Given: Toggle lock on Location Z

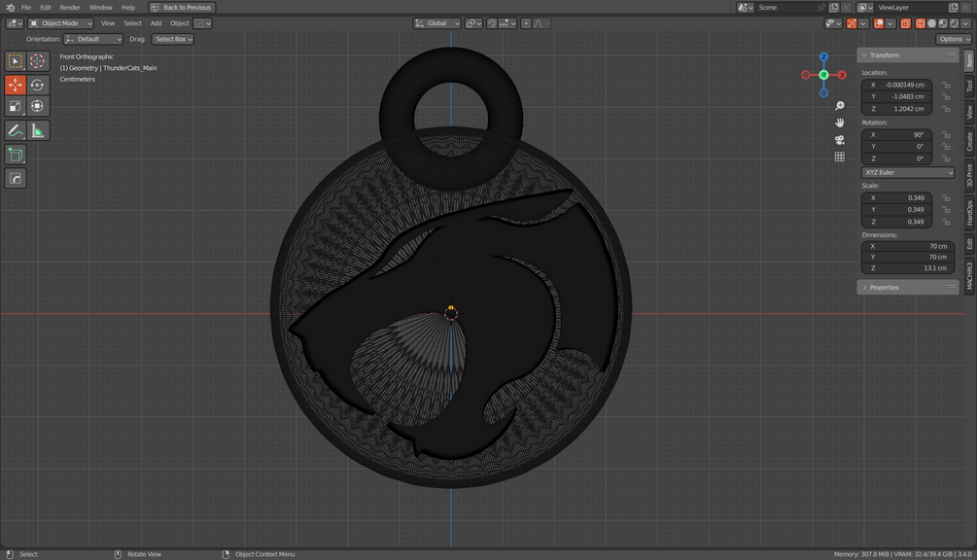Looking at the screenshot, I should click(x=946, y=108).
